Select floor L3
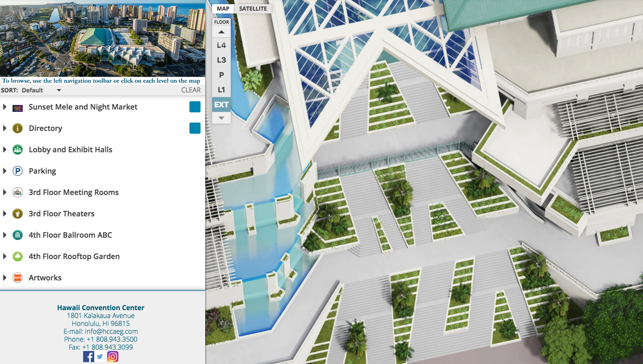Image resolution: width=643 pixels, height=364 pixels. click(x=221, y=60)
